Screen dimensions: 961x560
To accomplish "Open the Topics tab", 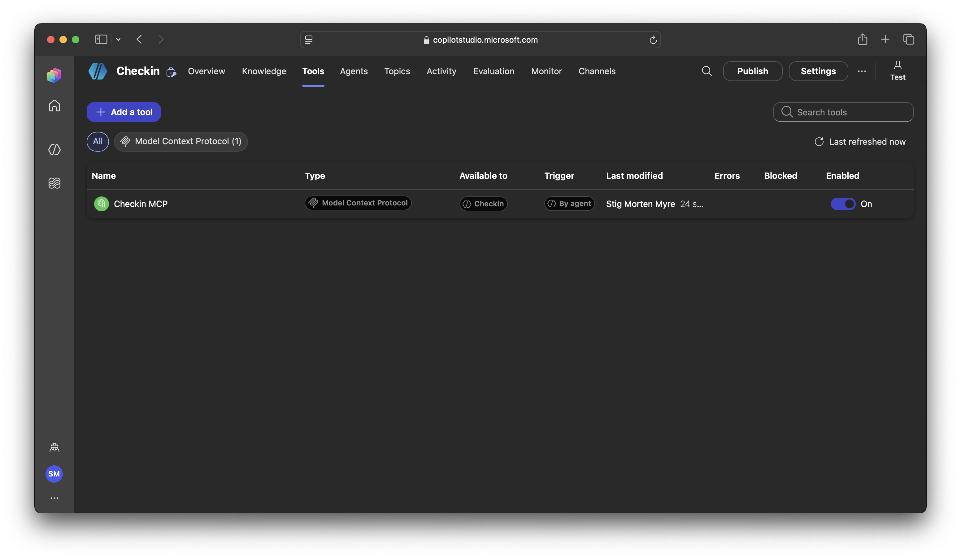I will 397,71.
